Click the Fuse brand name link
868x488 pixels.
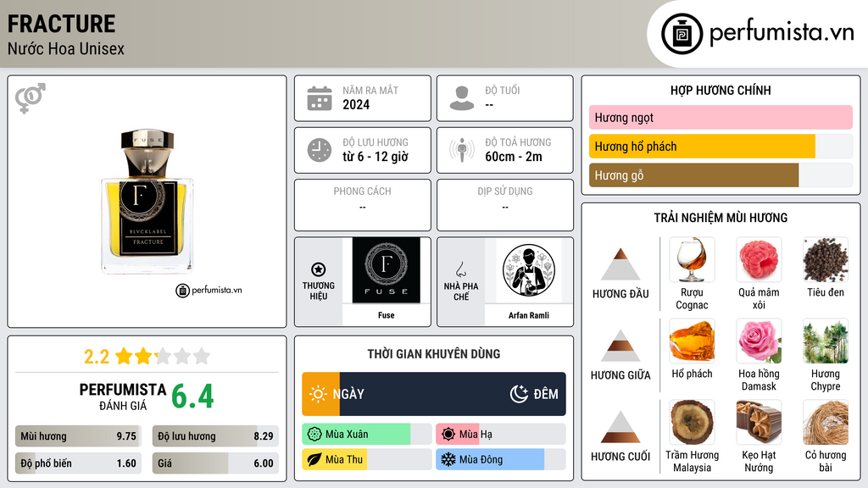386,315
